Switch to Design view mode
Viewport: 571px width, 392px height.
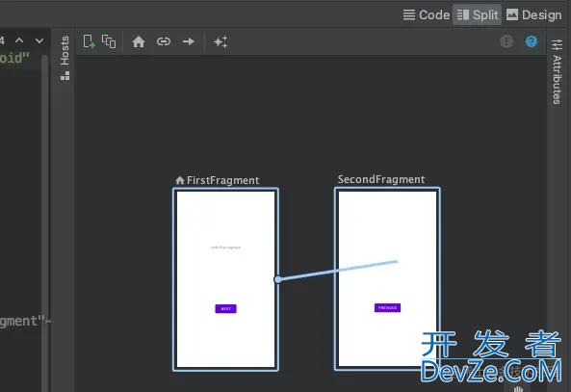533,15
